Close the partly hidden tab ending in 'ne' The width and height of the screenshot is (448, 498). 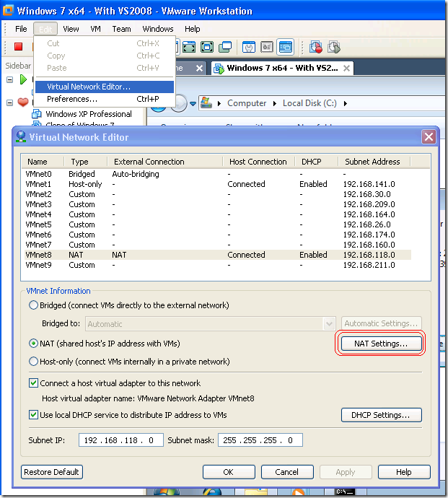[199, 68]
